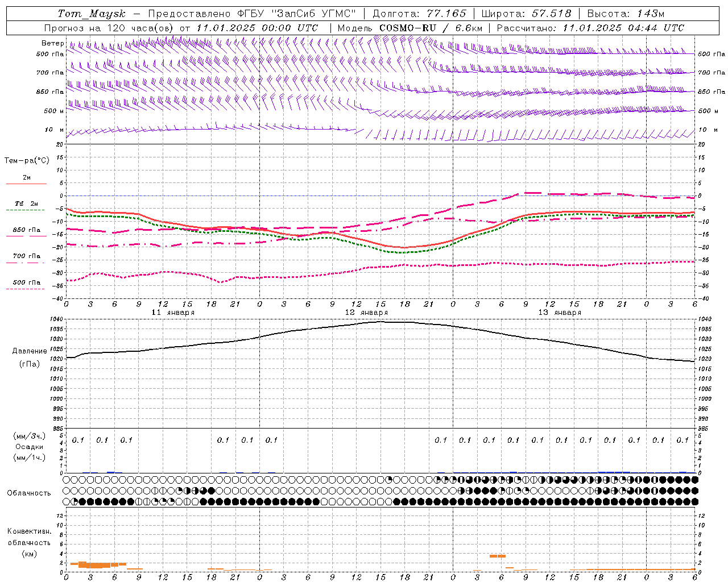The image size is (728, 582).
Task: Click the Рассчитано: 11.01.2025 04:44 UTC text
Action: (x=590, y=28)
